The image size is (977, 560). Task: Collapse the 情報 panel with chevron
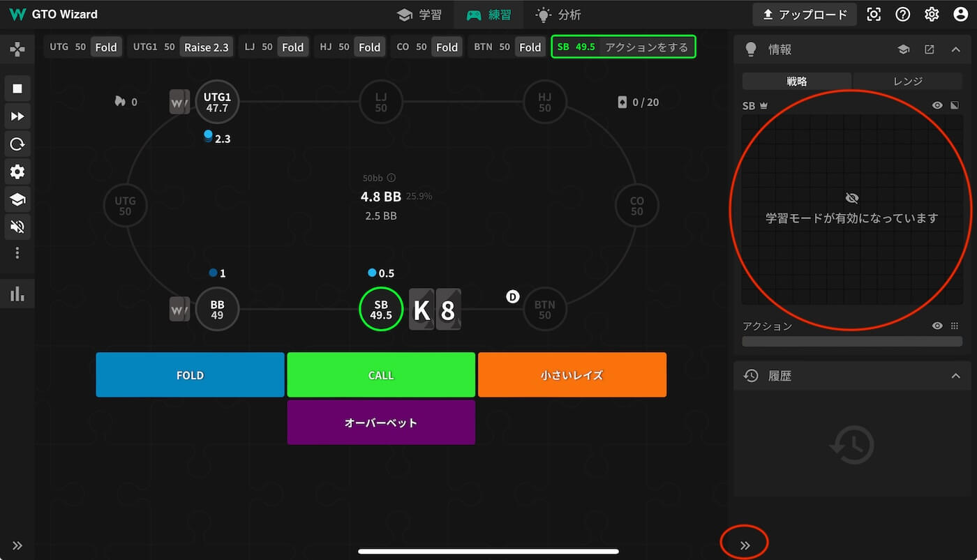(x=955, y=50)
